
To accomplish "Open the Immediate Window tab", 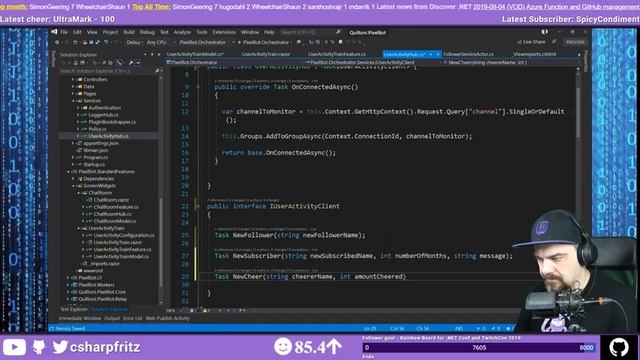I will 80,318.
